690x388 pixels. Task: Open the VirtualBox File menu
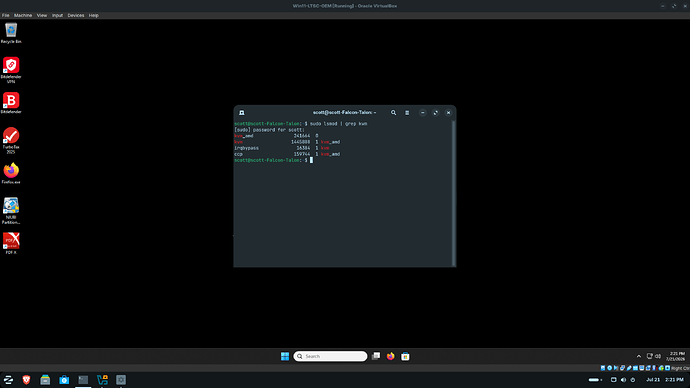click(x=5, y=15)
